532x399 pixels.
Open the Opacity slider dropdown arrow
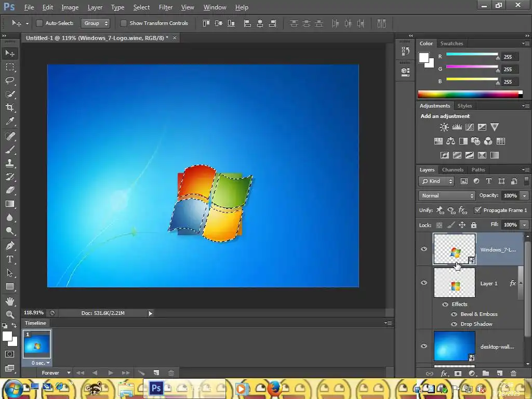525,195
